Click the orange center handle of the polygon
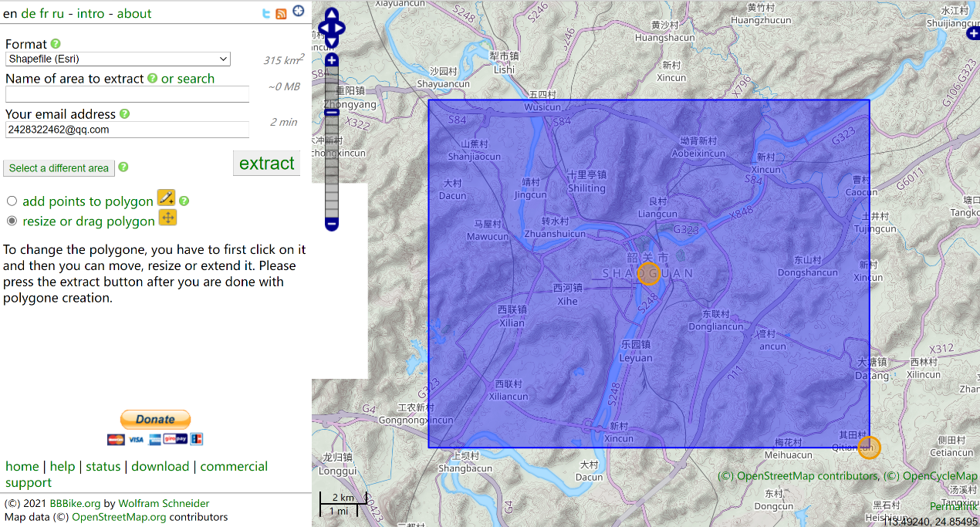Viewport: 980px width, 527px height. [x=649, y=273]
